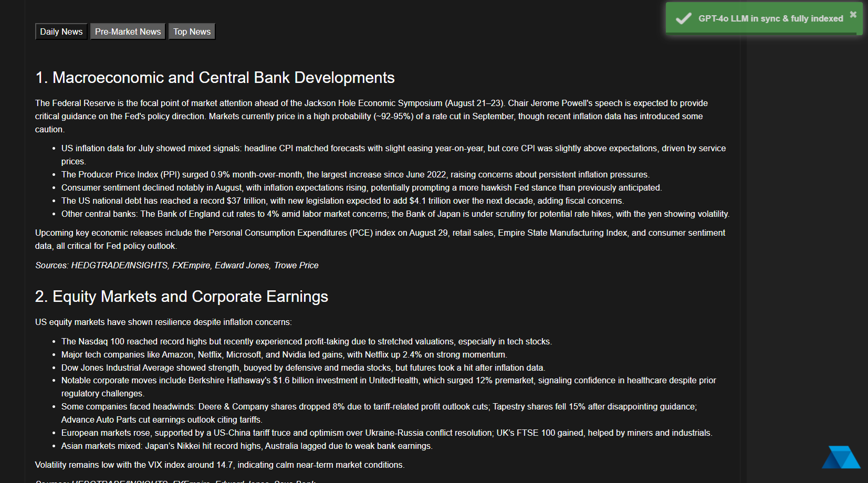The height and width of the screenshot is (483, 868).
Task: Dismiss the GPT-4o sync notification
Action: coord(853,14)
